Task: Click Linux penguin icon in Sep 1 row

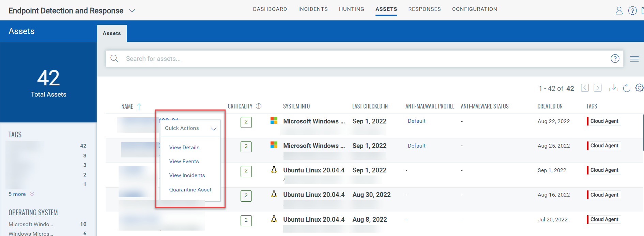Action: 274,169
